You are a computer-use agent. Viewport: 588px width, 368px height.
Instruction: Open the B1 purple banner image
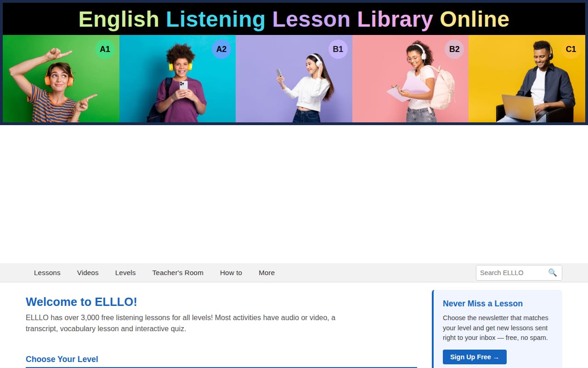coord(294,79)
